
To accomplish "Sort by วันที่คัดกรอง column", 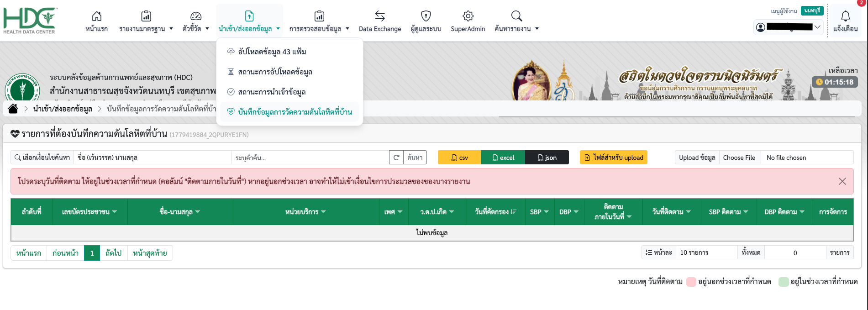I will point(496,212).
